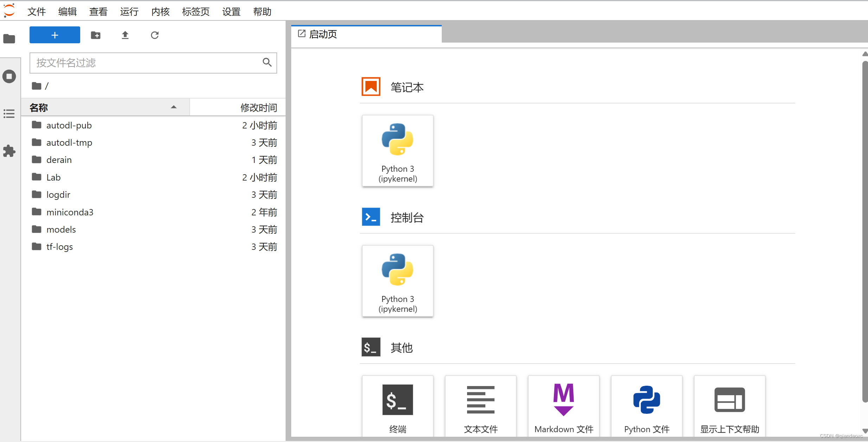Image resolution: width=868 pixels, height=442 pixels.
Task: Click the filter search magnifier icon
Action: [x=267, y=63]
